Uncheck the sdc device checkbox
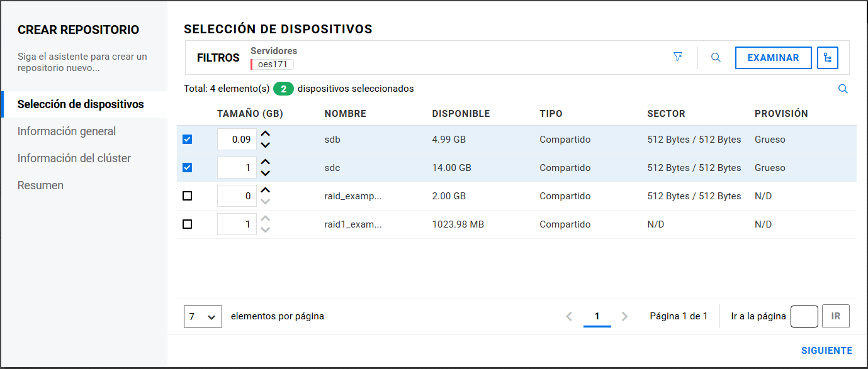Image resolution: width=868 pixels, height=369 pixels. 187,168
